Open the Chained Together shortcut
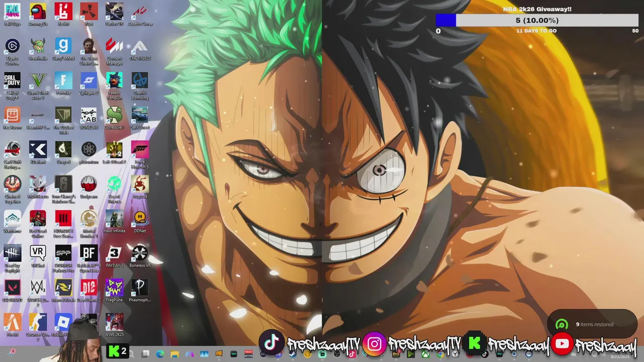Image resolution: width=644 pixels, height=362 pixels. click(12, 190)
